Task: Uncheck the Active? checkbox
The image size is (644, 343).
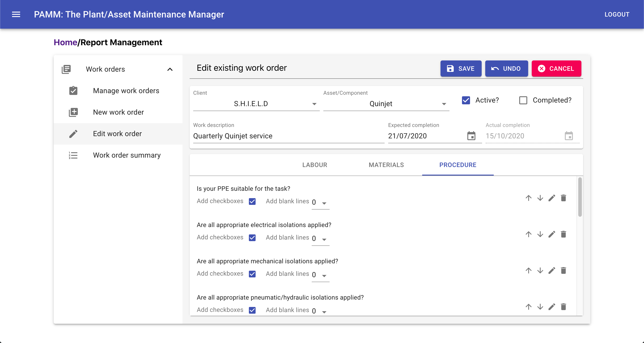Action: 466,100
